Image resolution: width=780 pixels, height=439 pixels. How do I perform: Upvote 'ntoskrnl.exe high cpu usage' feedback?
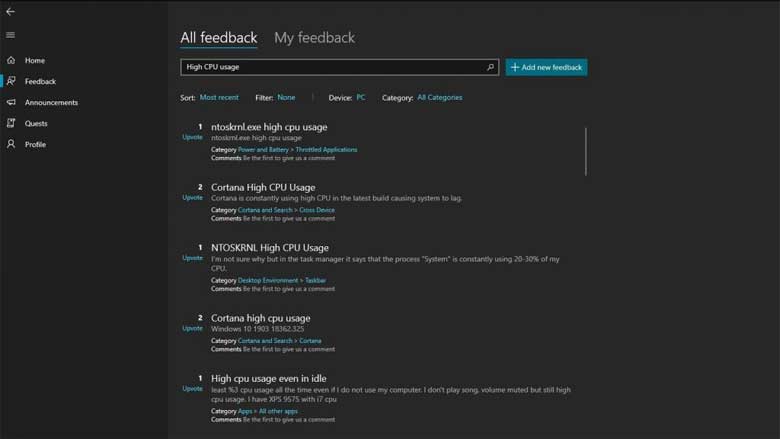[x=192, y=137]
